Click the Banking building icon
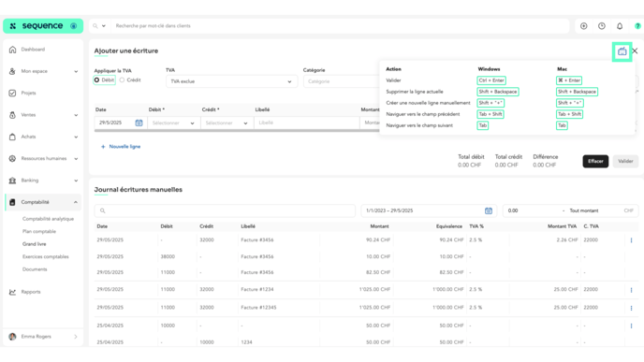Viewport: 644px width, 362px height. (x=13, y=181)
